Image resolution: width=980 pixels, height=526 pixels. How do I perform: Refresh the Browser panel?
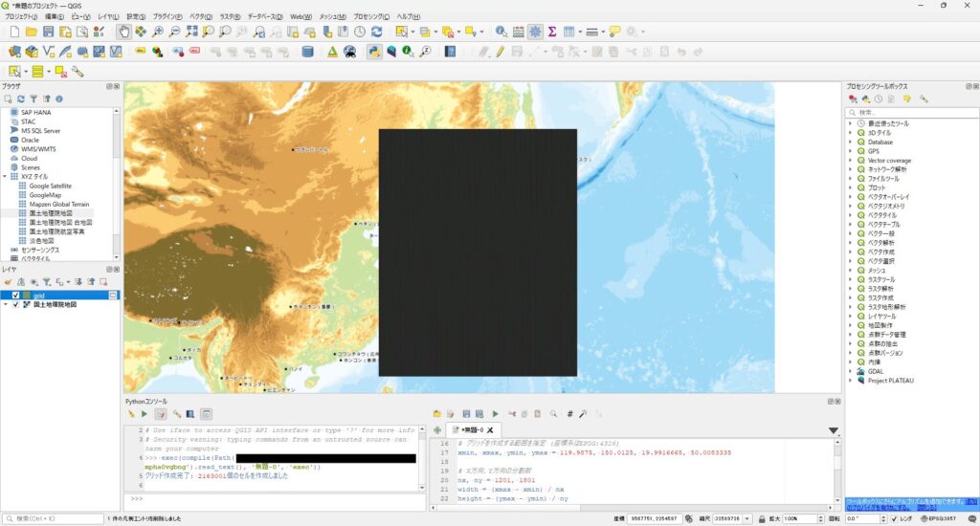coord(21,99)
